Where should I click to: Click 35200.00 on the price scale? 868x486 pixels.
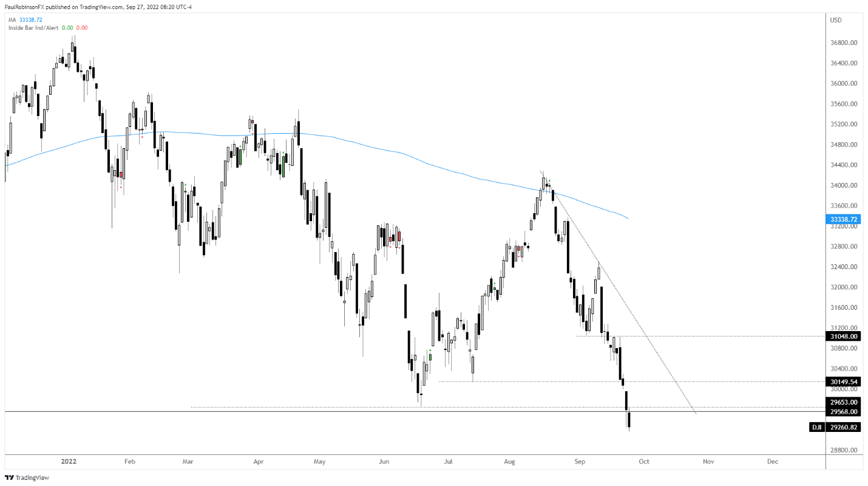[x=844, y=125]
